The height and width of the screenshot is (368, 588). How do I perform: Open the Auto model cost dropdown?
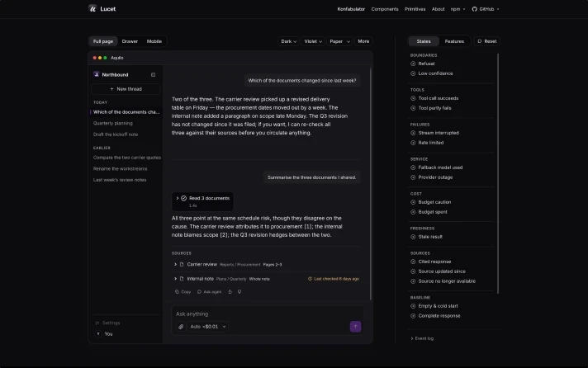[208, 327]
